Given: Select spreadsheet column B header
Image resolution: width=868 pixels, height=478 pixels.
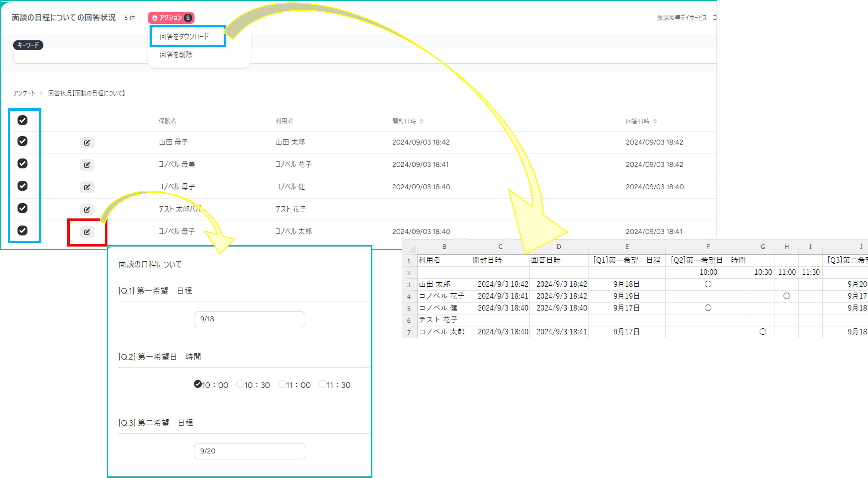Looking at the screenshot, I should (444, 247).
